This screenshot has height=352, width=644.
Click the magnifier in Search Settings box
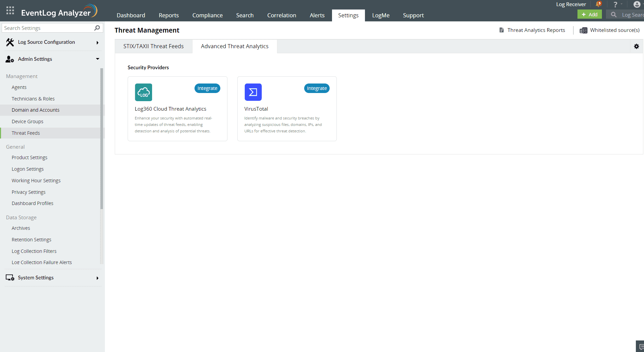coord(97,28)
